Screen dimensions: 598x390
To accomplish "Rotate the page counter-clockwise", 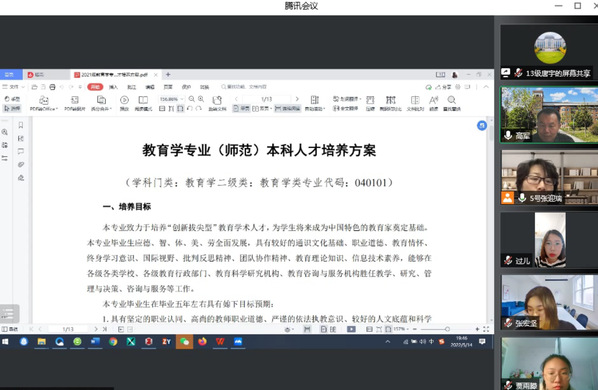I will [190, 109].
